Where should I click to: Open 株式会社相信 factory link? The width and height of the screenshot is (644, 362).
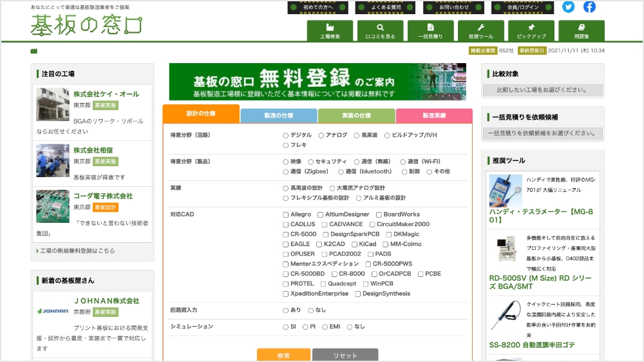point(93,150)
